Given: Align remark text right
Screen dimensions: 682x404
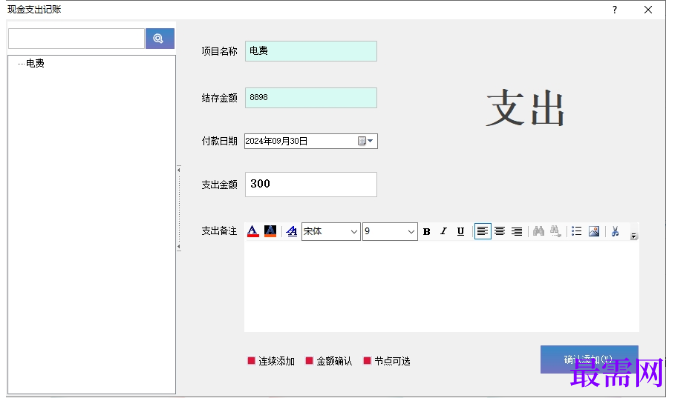Looking at the screenshot, I should click(x=517, y=231).
